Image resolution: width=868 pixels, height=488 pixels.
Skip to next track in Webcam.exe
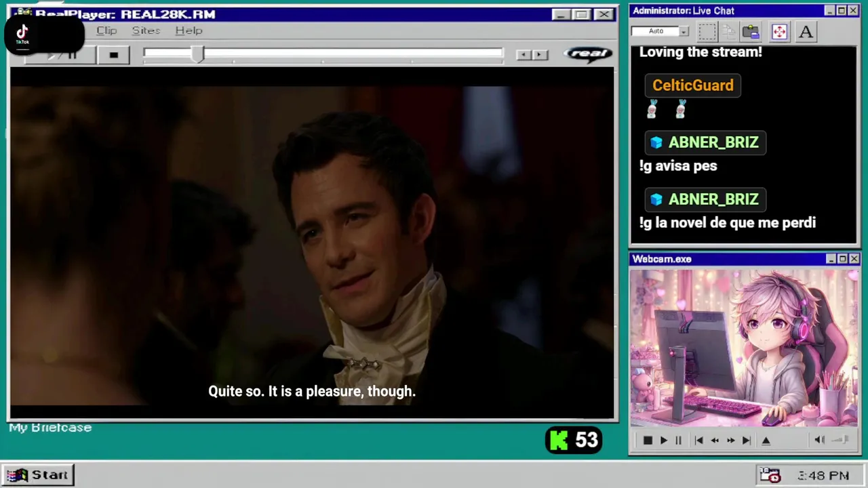[746, 441]
